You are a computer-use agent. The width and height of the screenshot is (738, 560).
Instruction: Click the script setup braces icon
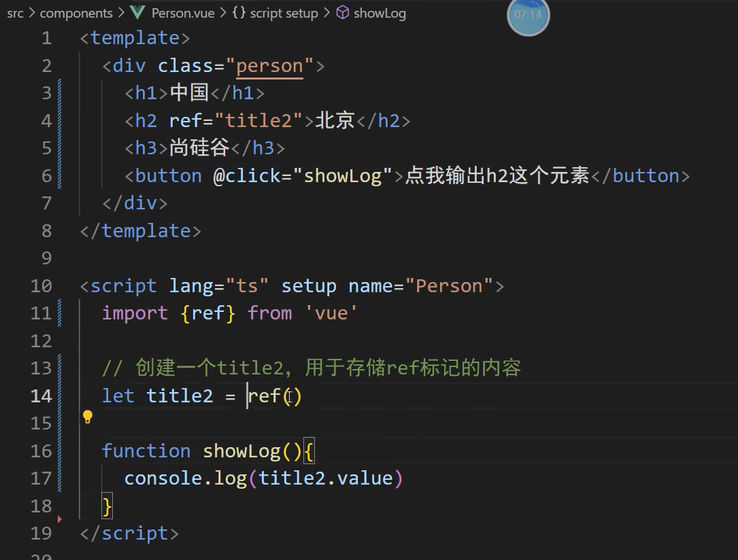(239, 13)
